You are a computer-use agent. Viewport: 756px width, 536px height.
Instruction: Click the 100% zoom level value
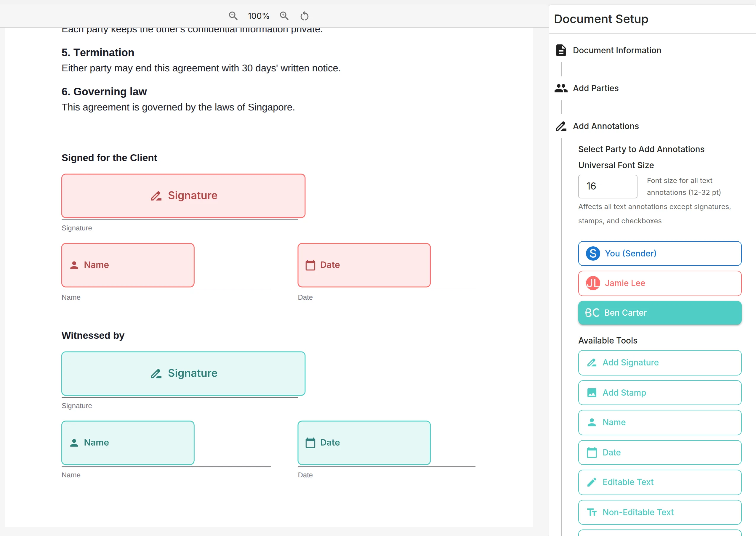259,16
